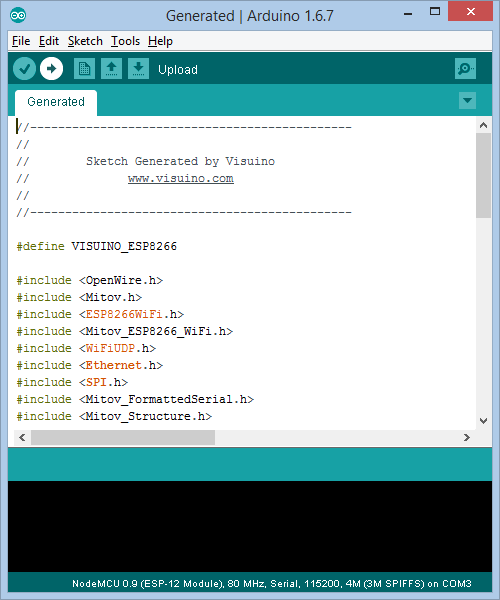Screen dimensions: 500x600
Task: Click the horizontal scrollbar right arrow
Action: 467,437
